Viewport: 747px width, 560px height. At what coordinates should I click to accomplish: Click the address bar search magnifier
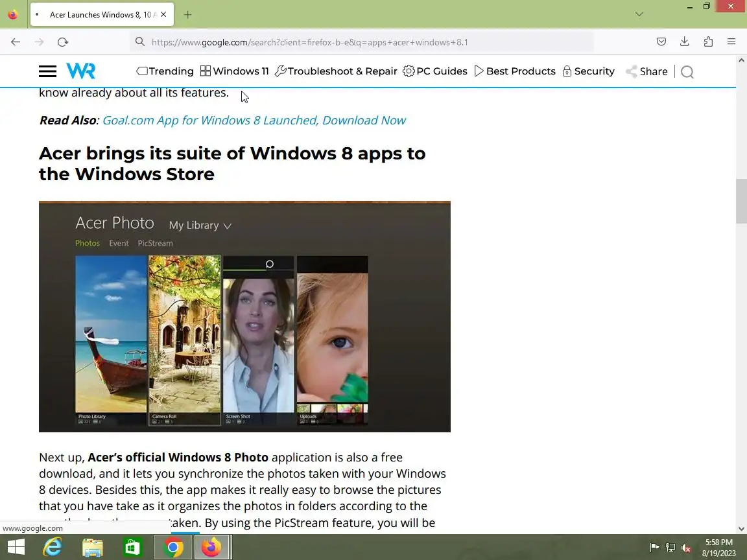click(139, 42)
